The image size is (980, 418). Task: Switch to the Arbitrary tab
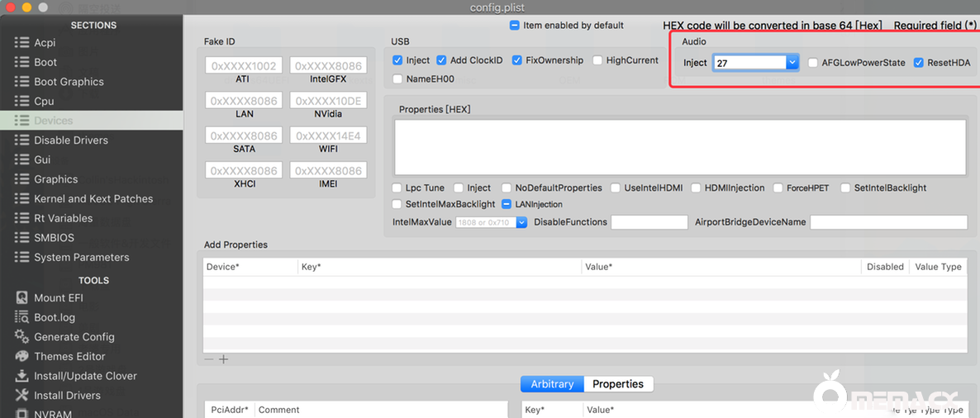[x=552, y=384]
